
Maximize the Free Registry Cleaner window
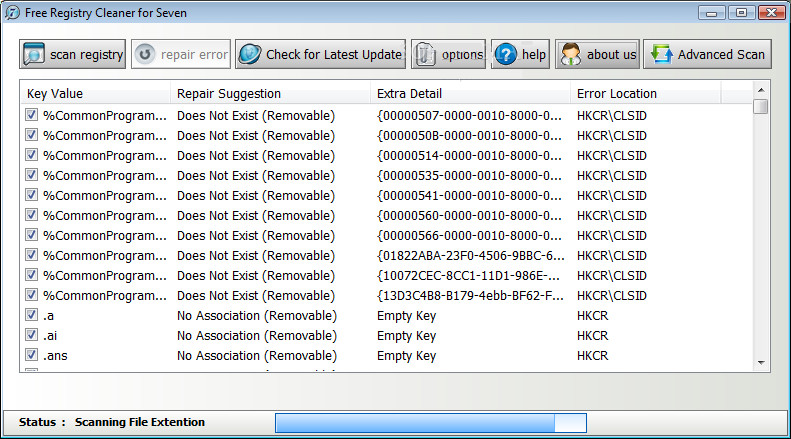coord(742,13)
